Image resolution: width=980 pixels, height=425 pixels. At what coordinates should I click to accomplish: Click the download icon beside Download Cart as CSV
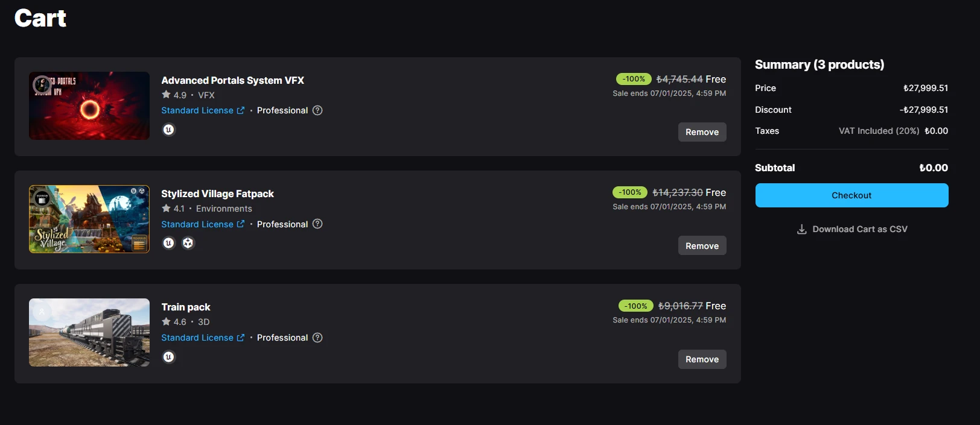tap(802, 229)
